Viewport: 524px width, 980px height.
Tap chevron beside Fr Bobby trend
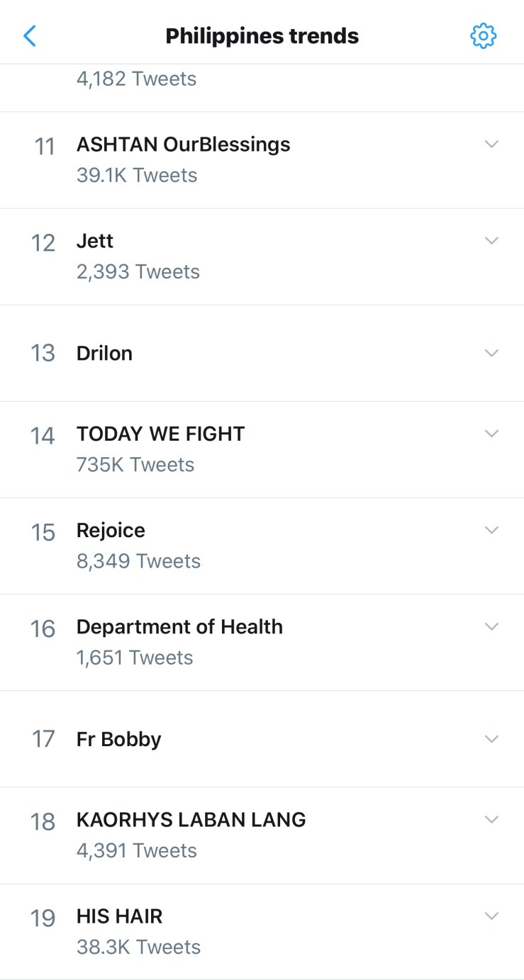coord(491,738)
